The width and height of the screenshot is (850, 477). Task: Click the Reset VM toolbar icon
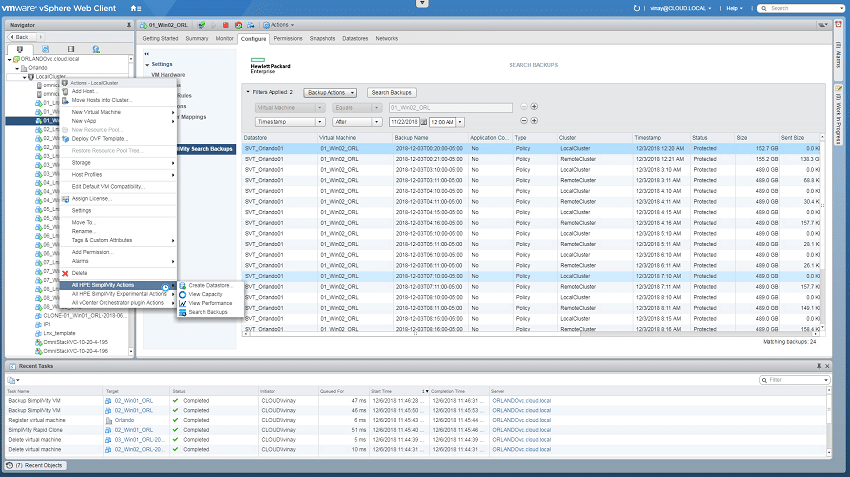[238, 25]
